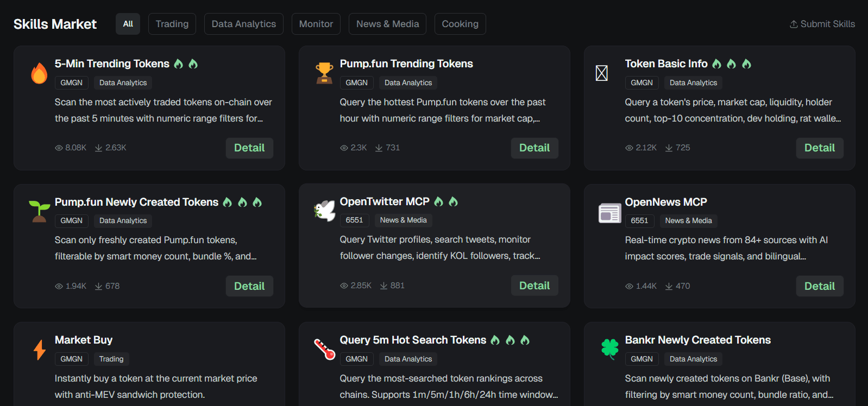Click the four-leaf clover icon of Bankr Newly Created

[x=610, y=349]
